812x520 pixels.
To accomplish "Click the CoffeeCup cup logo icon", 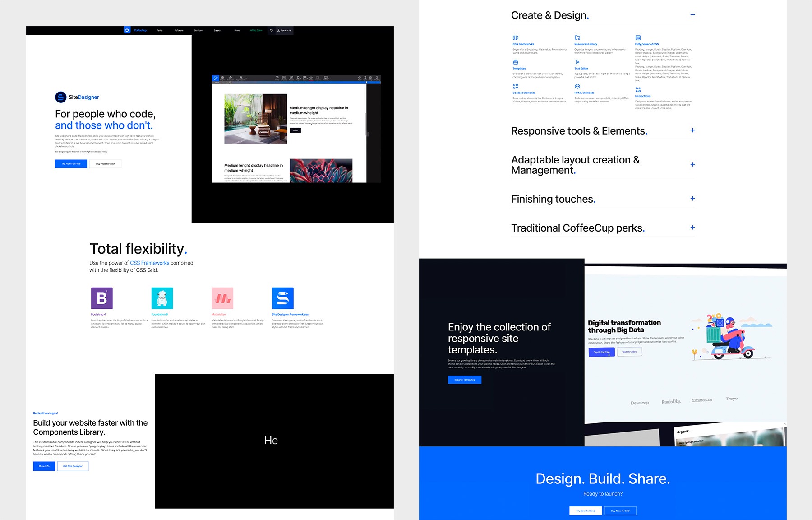I will tap(127, 30).
